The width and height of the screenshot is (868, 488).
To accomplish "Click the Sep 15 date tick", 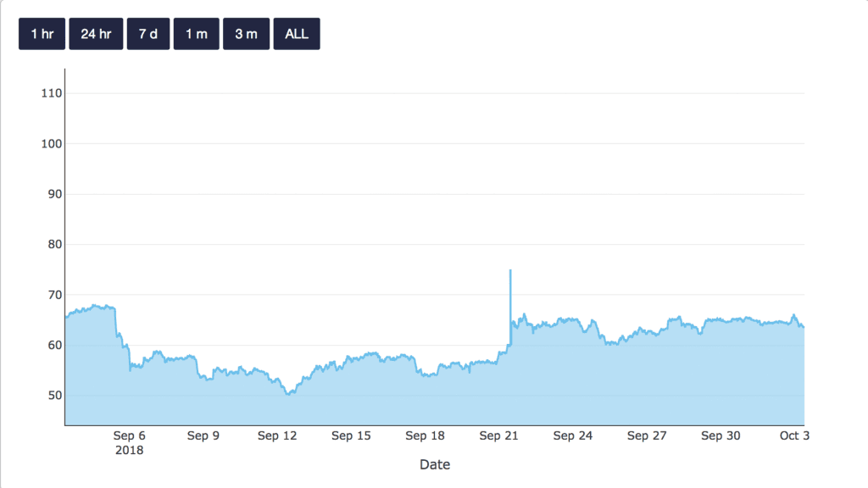I will (x=351, y=436).
